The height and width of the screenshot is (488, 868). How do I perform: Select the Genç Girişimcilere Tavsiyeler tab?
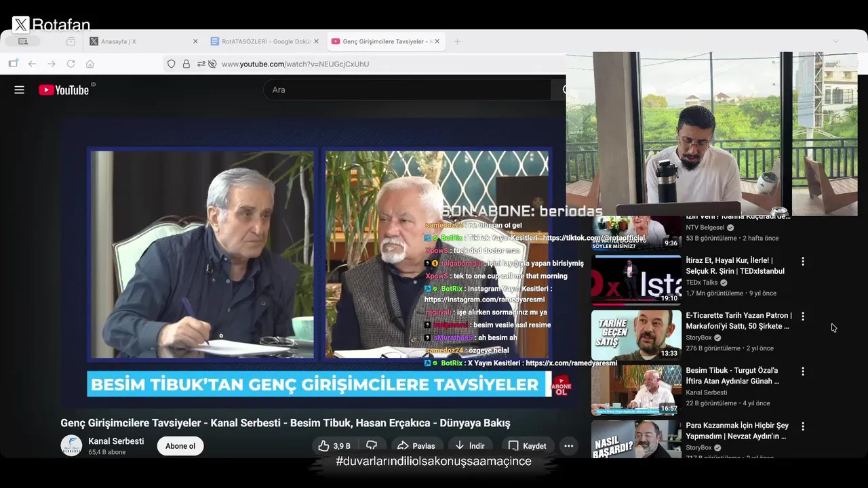385,41
